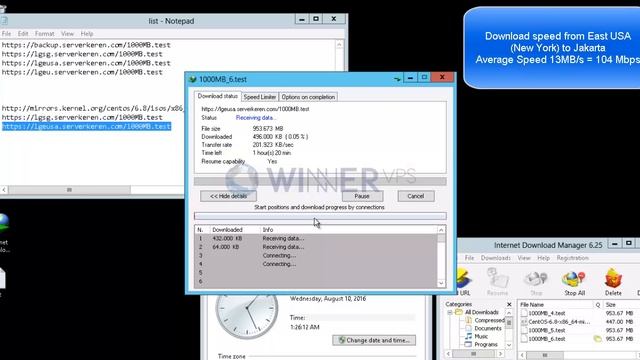Click the Stop toolbar icon in IDM
Screen dimensions: 640x360
click(x=536, y=283)
